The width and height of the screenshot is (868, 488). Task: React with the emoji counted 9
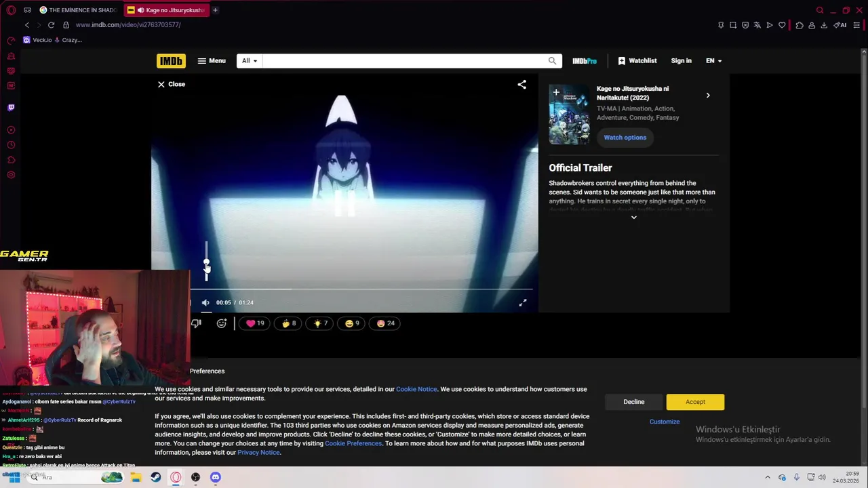(x=352, y=323)
